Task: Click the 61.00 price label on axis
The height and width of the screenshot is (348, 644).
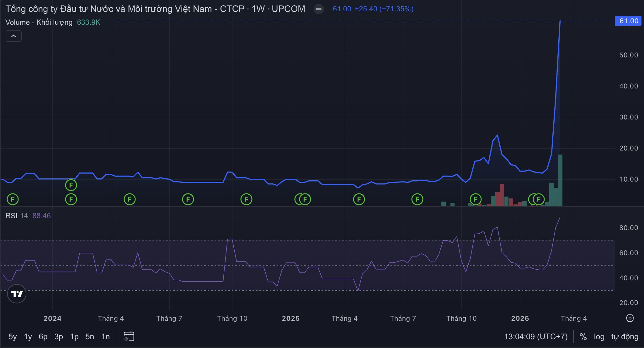Action: [628, 21]
